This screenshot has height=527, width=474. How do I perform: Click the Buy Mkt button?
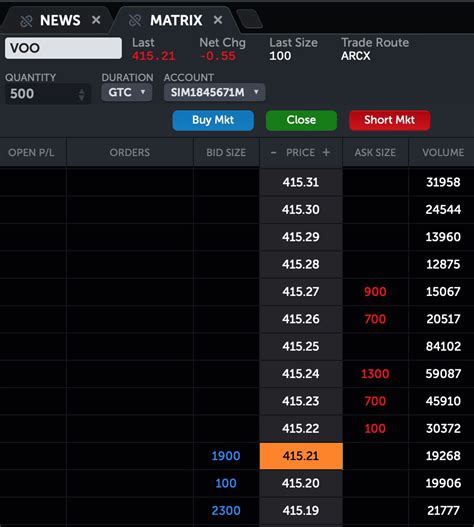click(x=213, y=120)
